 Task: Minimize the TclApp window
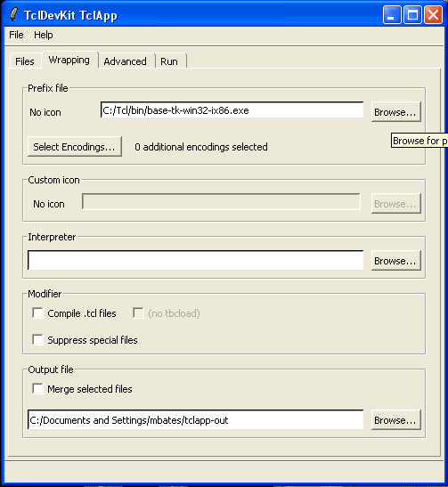392,14
